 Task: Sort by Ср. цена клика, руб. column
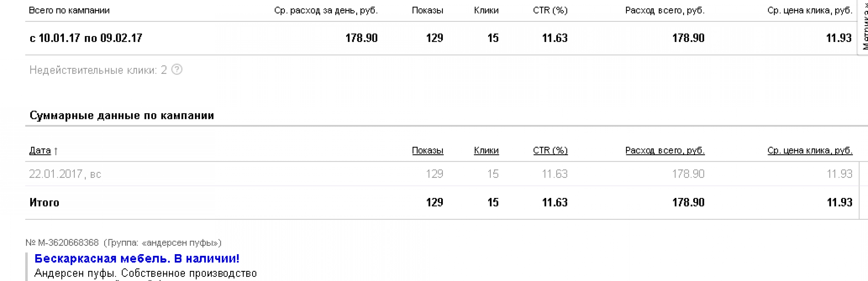tap(810, 150)
